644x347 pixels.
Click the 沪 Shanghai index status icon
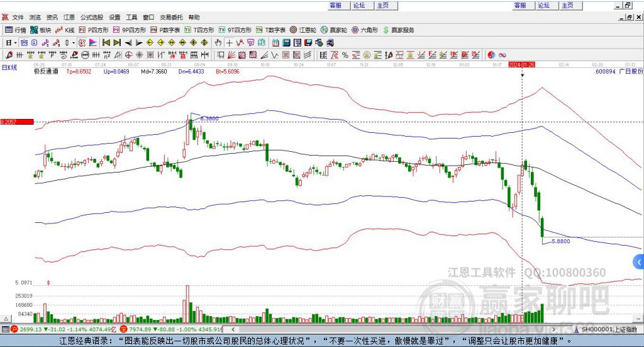14,329
